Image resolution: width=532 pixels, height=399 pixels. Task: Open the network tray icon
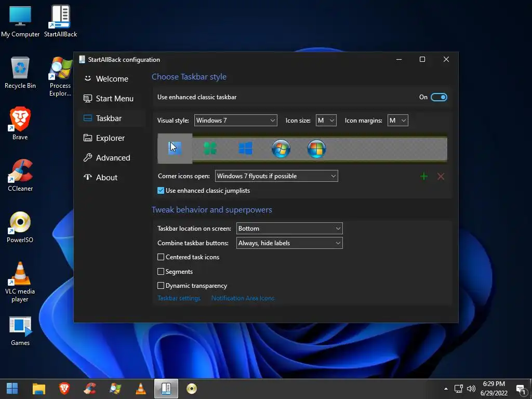point(459,389)
